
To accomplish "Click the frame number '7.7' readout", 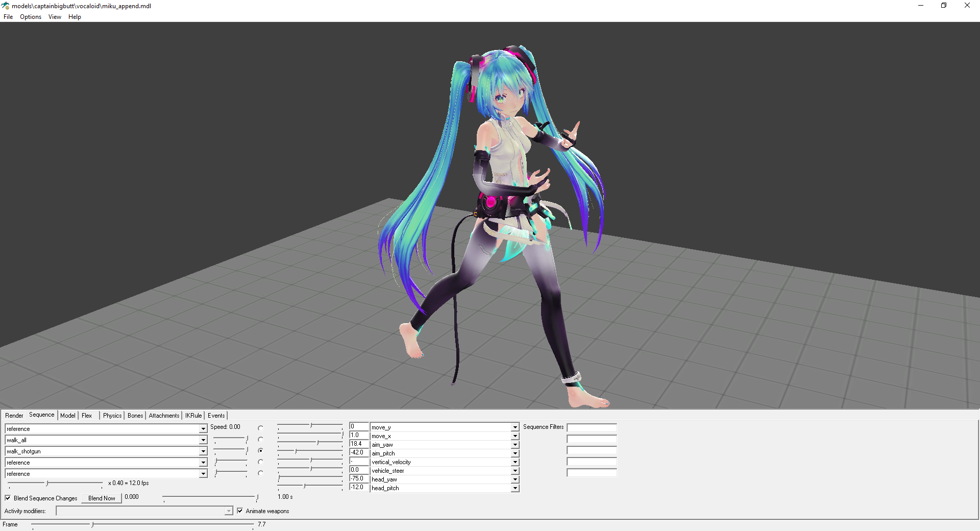I will pos(262,524).
